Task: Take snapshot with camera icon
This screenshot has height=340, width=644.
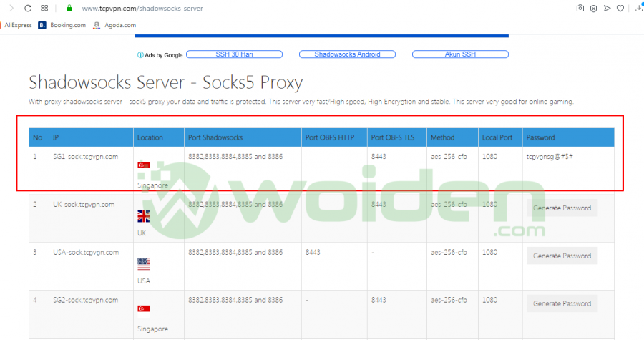Action: point(580,8)
